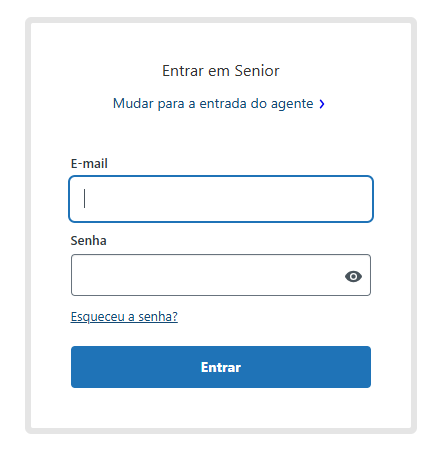Screen dimensions: 447x464
Task: Focus the E-mail input field
Action: pos(221,199)
